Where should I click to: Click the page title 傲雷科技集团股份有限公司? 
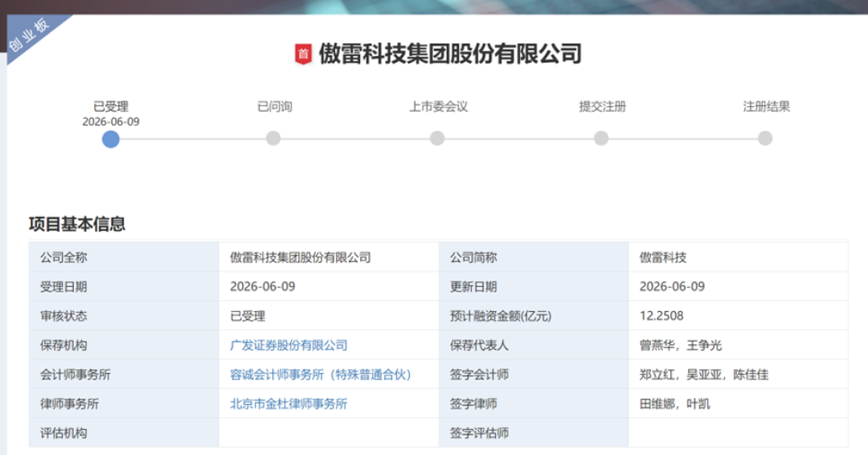[x=450, y=54]
